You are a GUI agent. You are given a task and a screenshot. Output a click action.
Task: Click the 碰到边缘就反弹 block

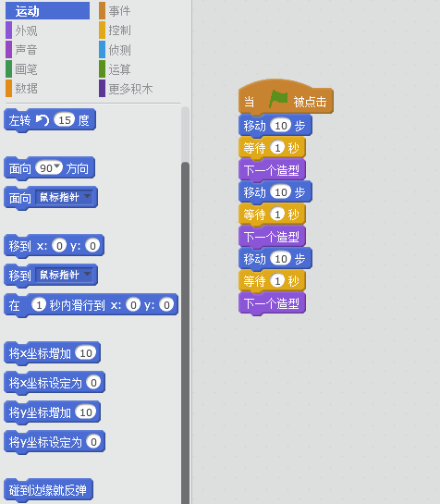(x=48, y=490)
